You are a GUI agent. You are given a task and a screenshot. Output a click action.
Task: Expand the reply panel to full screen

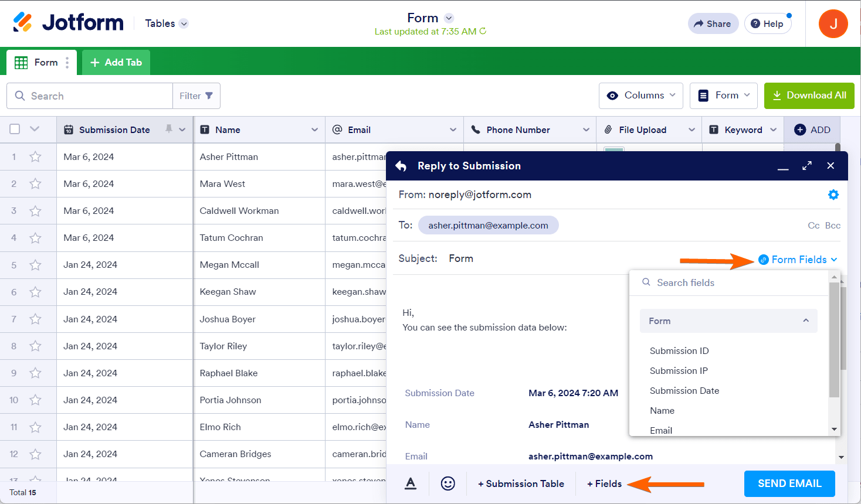pos(807,166)
